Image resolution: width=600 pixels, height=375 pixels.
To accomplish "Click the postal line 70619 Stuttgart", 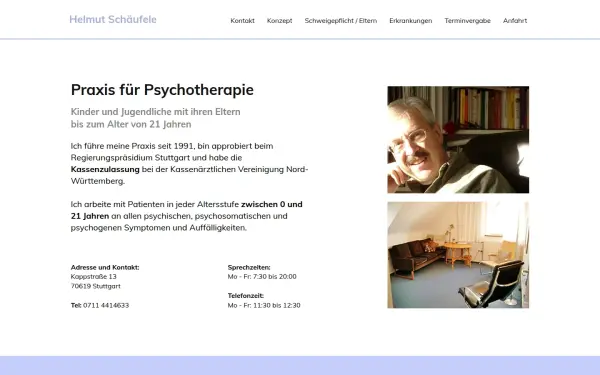I will (x=96, y=286).
